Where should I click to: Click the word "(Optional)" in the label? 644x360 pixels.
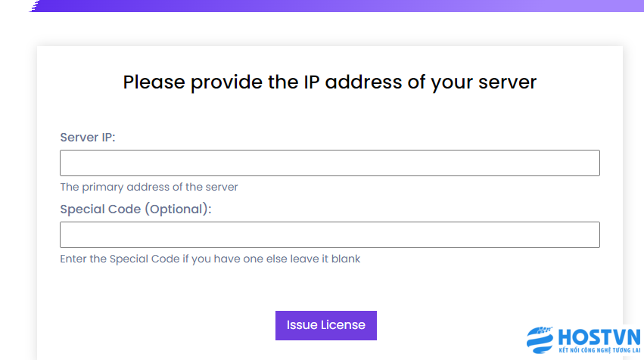(x=178, y=209)
